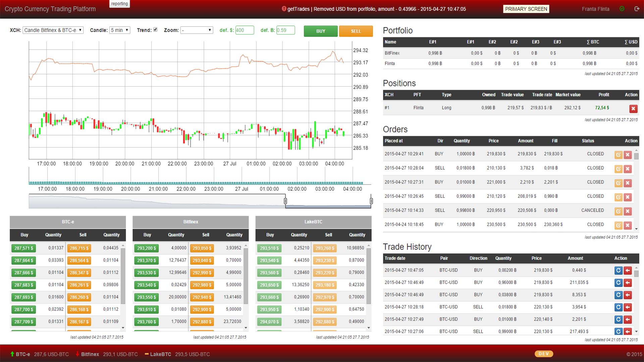The height and width of the screenshot is (362, 644).
Task: Refresh the 0,96000 B trade
Action: (x=619, y=283)
